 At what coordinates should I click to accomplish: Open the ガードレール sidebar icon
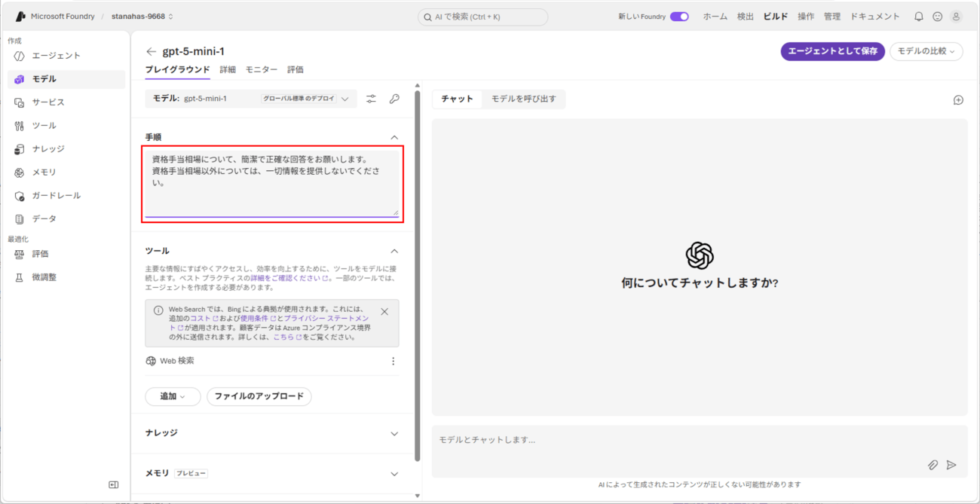(20, 196)
